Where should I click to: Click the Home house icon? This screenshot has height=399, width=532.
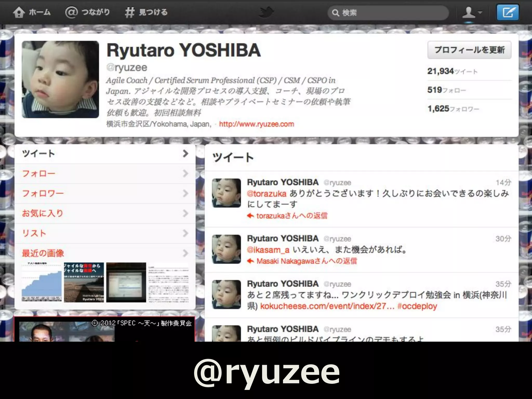tap(19, 12)
